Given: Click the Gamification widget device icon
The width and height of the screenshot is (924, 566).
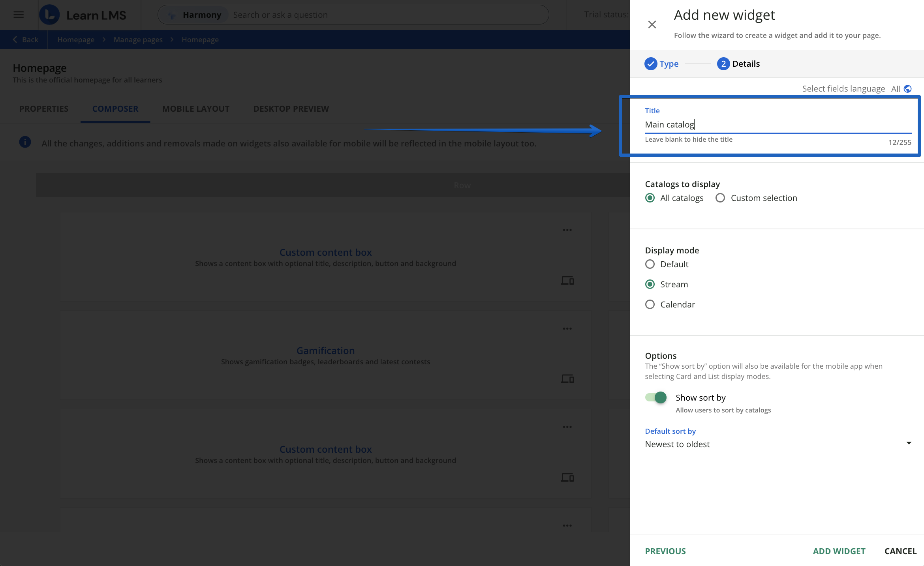Looking at the screenshot, I should pyautogui.click(x=567, y=379).
